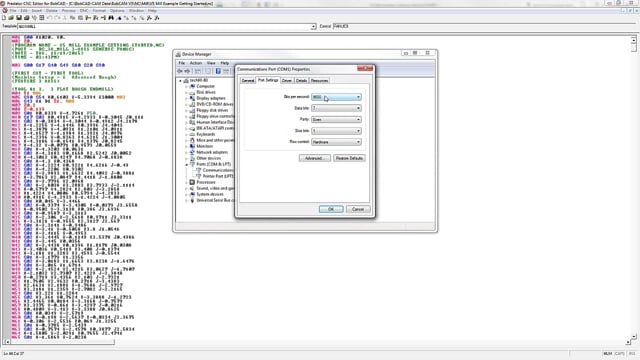Open the CNC menu in CNC Editor
The image size is (640, 360).
click(x=84, y=11)
